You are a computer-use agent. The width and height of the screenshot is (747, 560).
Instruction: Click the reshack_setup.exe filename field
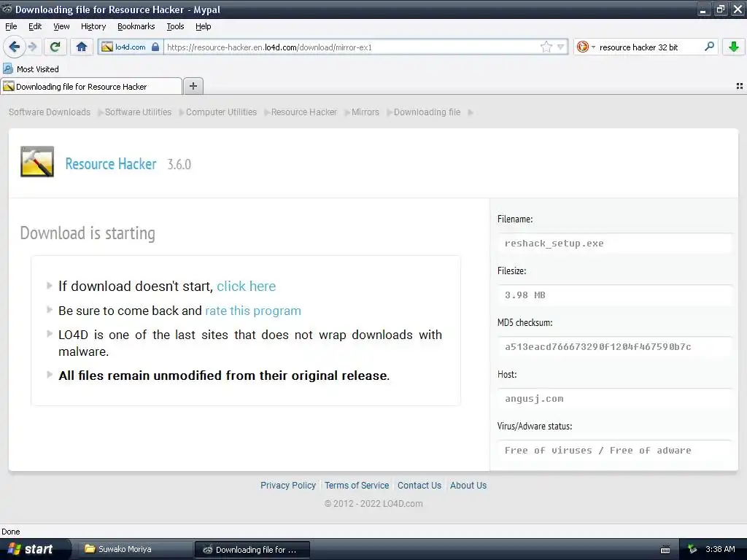614,244
